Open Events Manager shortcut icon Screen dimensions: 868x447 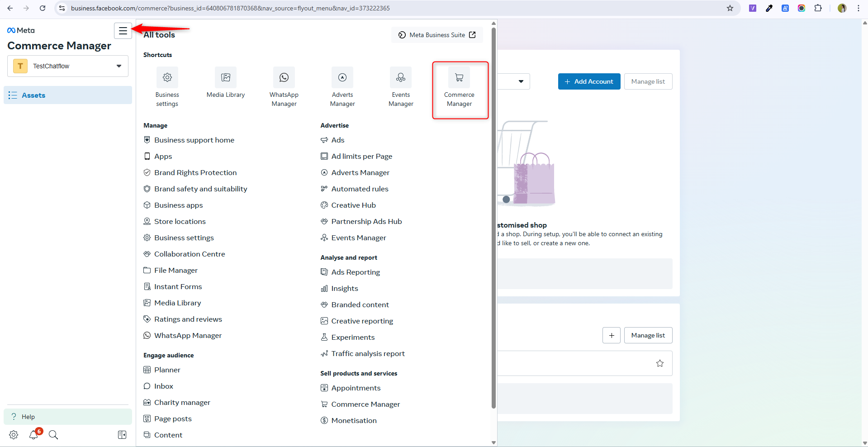[401, 77]
